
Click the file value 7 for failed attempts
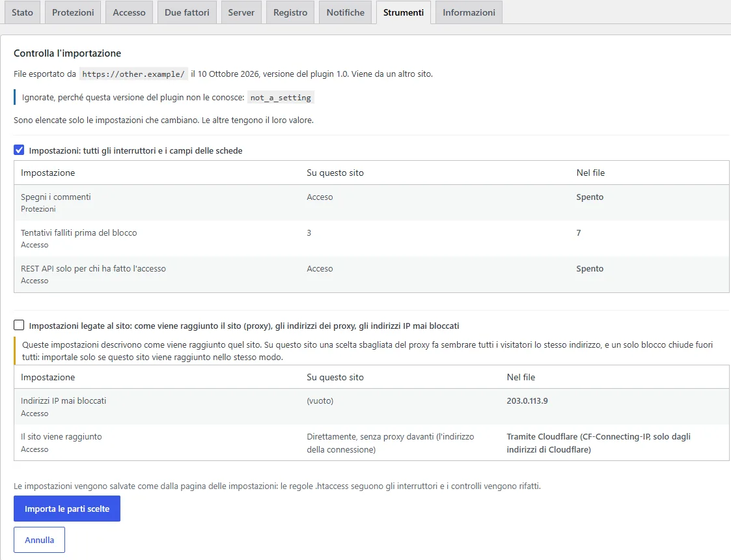(579, 232)
